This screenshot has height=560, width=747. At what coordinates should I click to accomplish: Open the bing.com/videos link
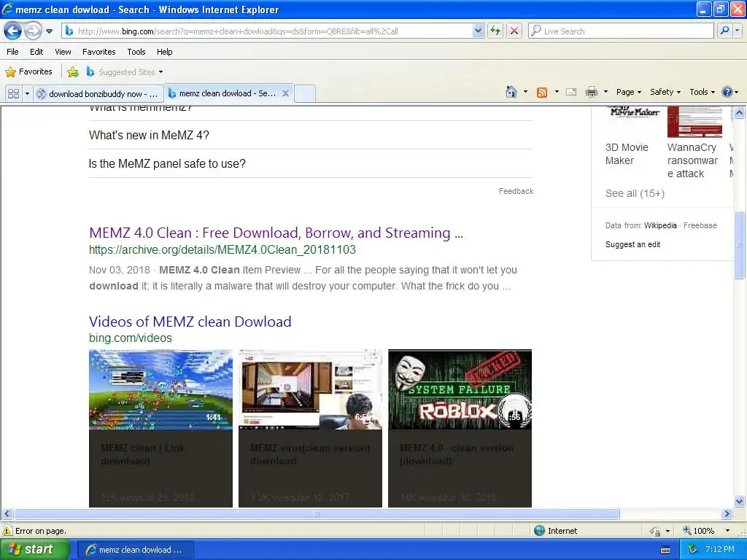[131, 338]
